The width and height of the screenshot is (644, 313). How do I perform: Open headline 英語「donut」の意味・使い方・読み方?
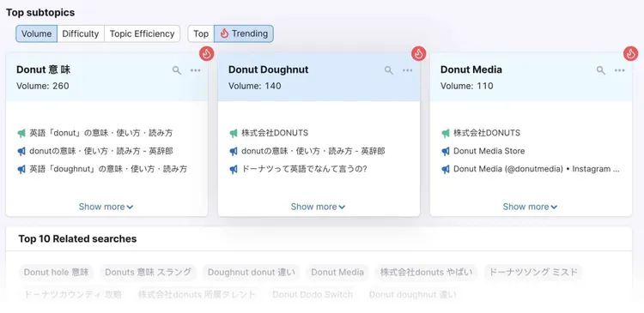101,133
